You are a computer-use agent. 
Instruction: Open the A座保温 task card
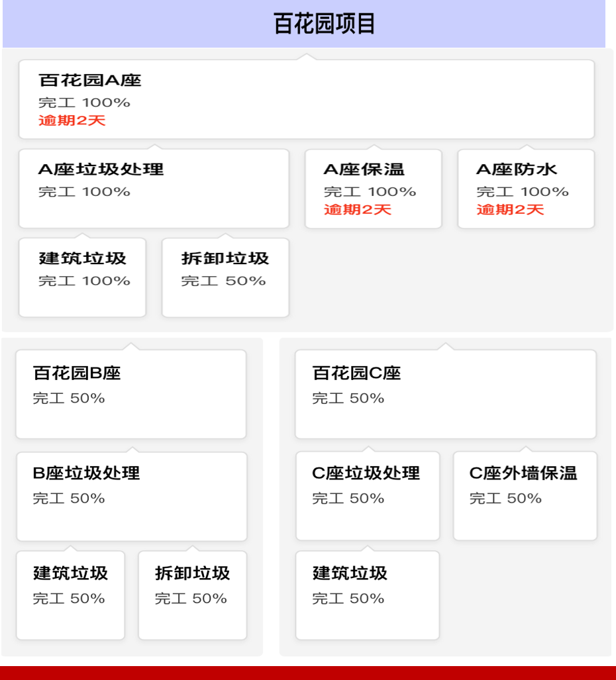pos(373,189)
